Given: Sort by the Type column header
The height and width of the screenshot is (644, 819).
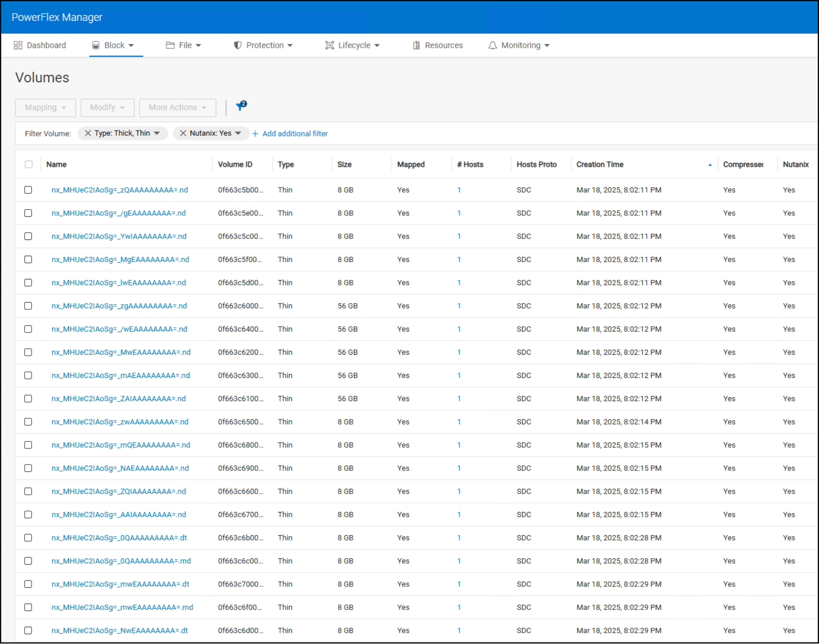Looking at the screenshot, I should [x=286, y=165].
